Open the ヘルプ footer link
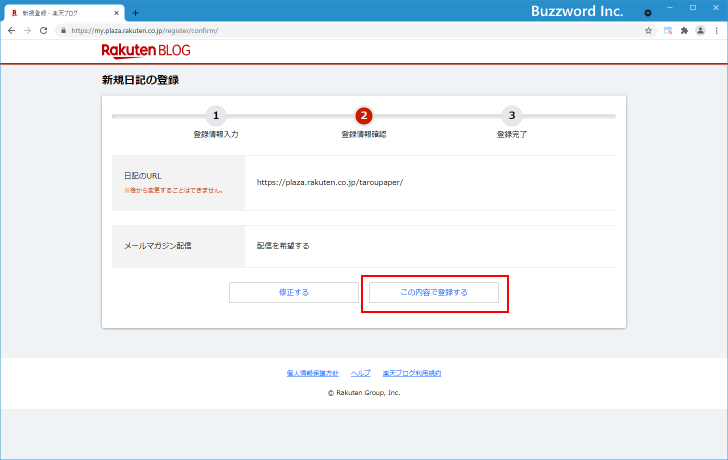 [360, 373]
